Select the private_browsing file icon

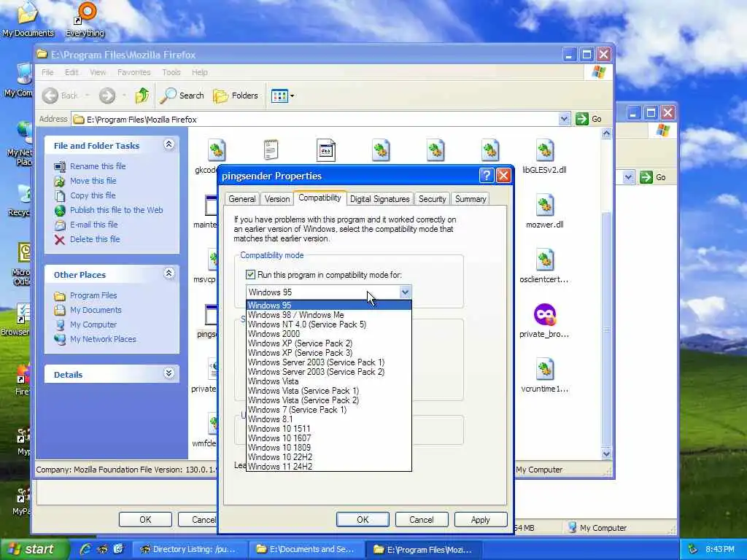click(x=544, y=315)
